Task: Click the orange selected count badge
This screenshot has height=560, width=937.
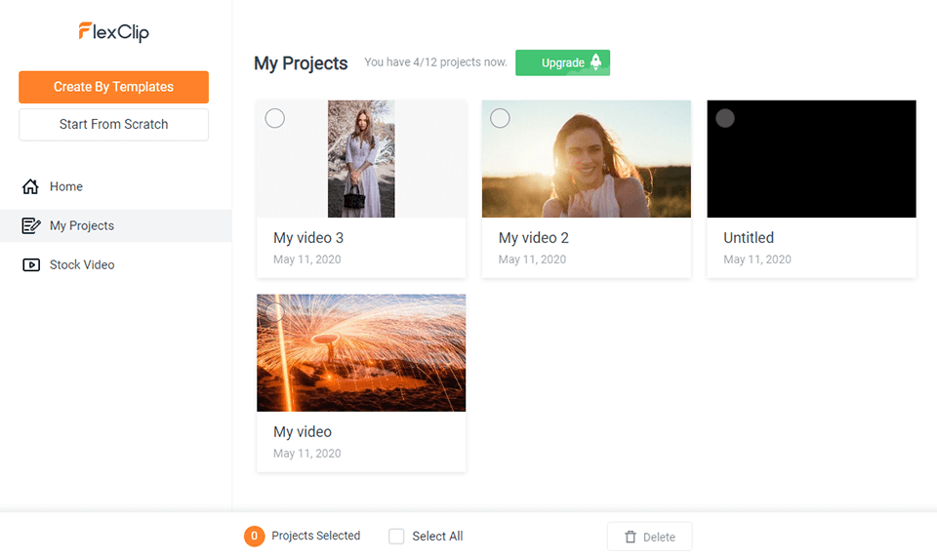Action: [254, 536]
